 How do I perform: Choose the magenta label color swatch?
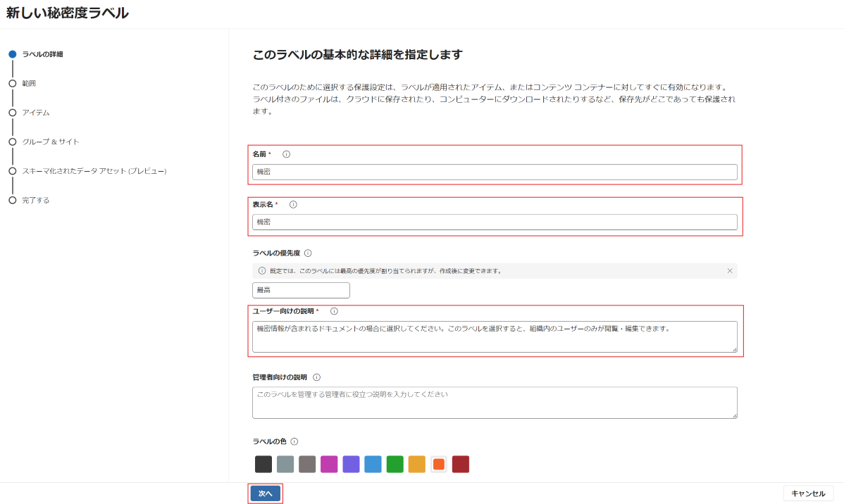pos(329,465)
